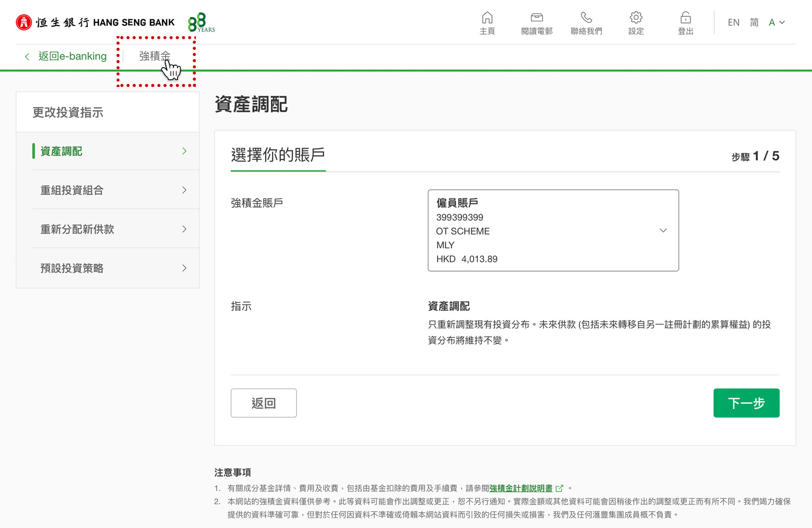812x528 pixels.
Task: Open the 強積金計劃說明書 link
Action: coord(520,488)
